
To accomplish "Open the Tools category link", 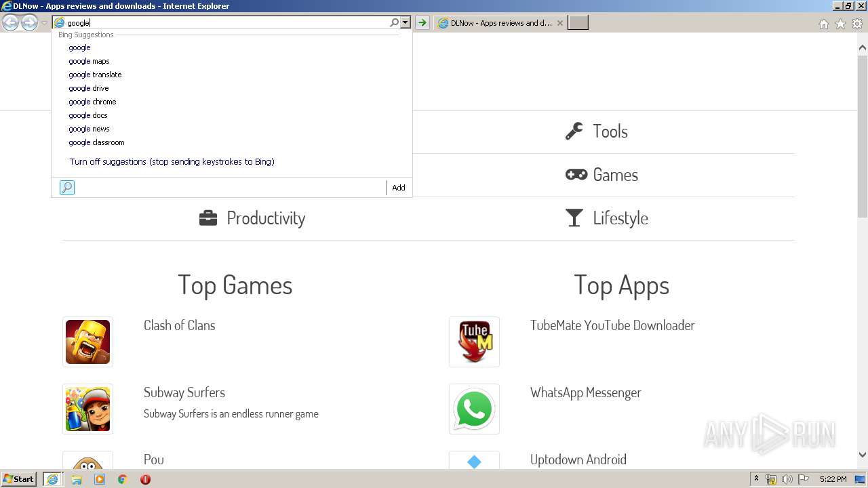I will [610, 131].
